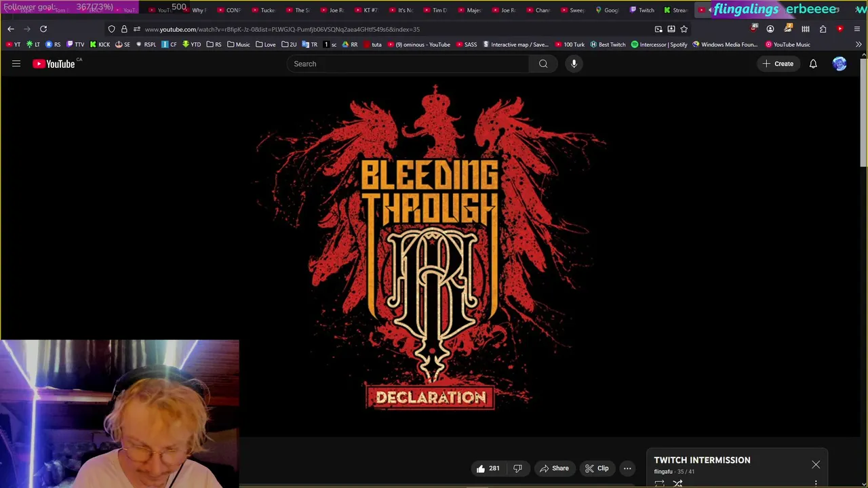
Task: Dislike the video
Action: click(517, 468)
